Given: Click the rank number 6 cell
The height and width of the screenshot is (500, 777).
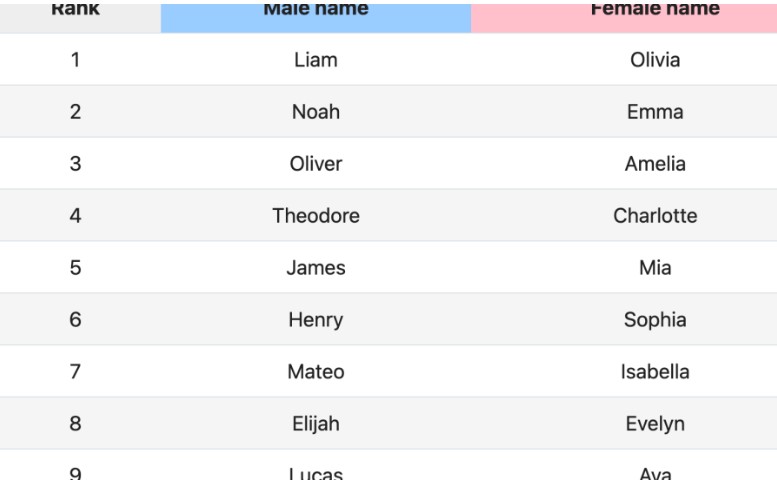Looking at the screenshot, I should (x=75, y=320).
